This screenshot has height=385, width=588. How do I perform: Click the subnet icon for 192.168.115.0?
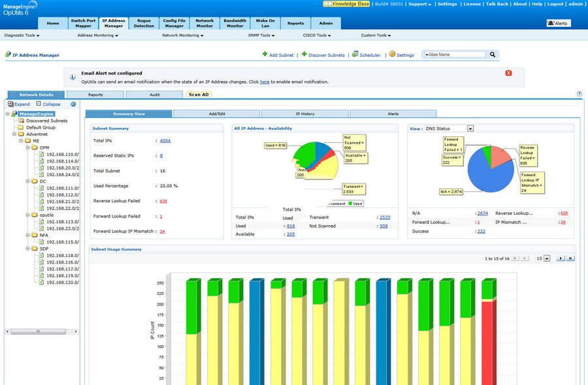(42, 242)
